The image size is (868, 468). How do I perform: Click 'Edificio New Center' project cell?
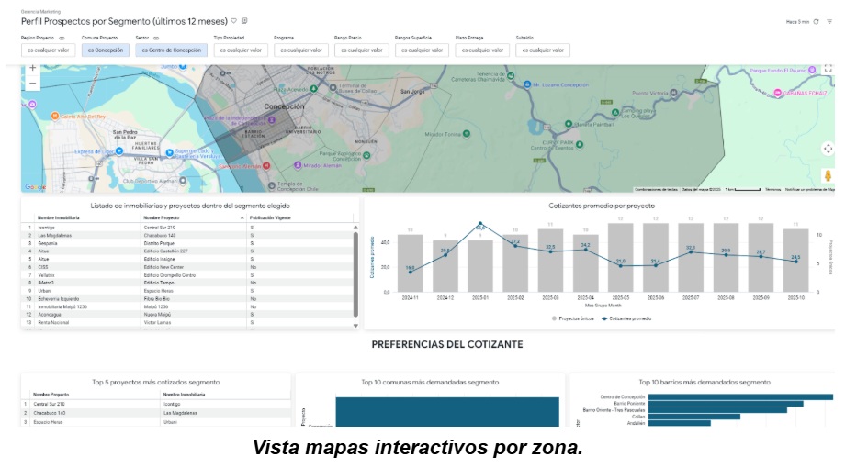pos(163,267)
